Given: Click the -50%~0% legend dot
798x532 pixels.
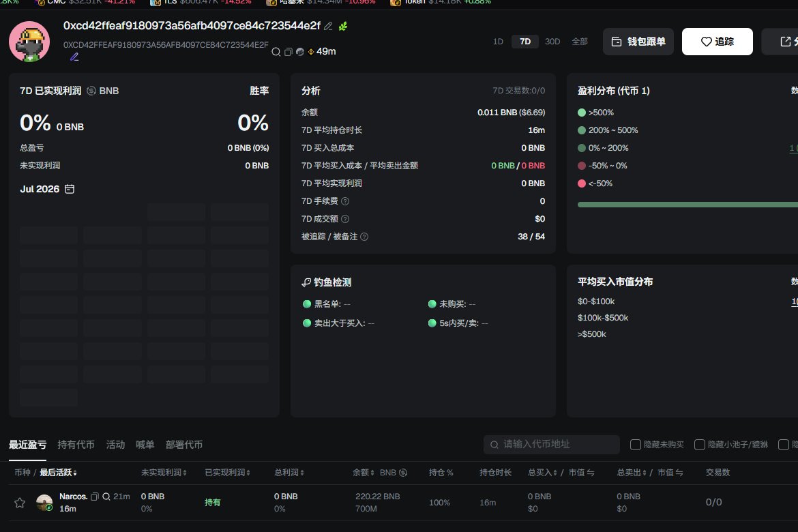Looking at the screenshot, I should click(x=582, y=166).
